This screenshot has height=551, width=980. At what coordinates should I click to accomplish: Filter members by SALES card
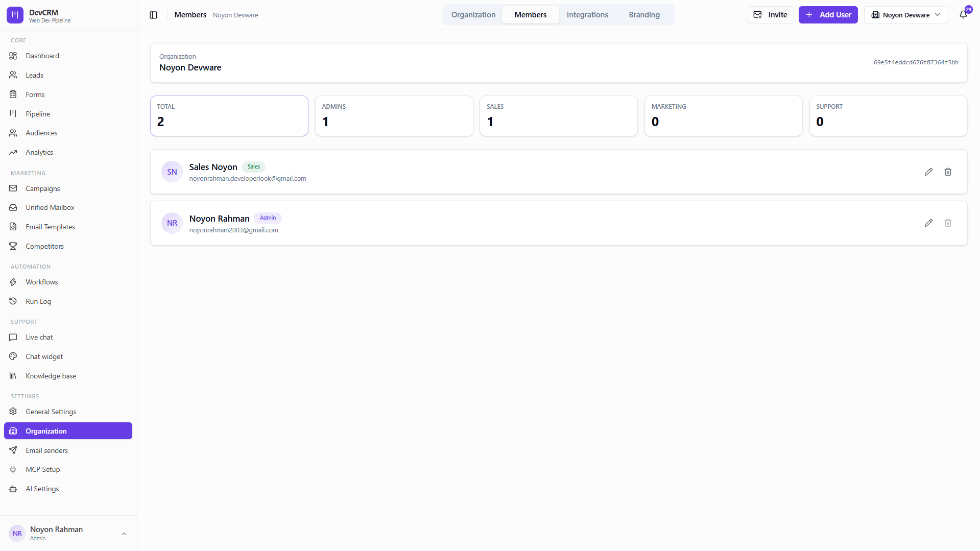pyautogui.click(x=559, y=116)
